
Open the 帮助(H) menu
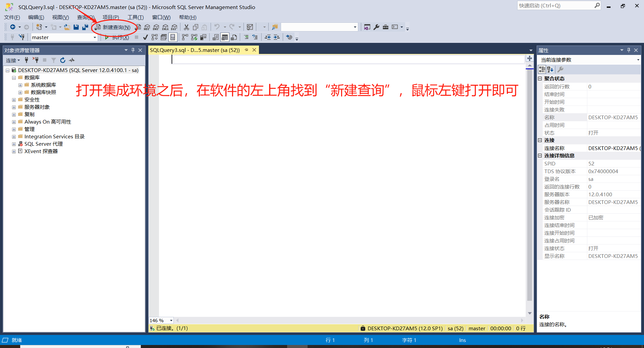click(188, 17)
